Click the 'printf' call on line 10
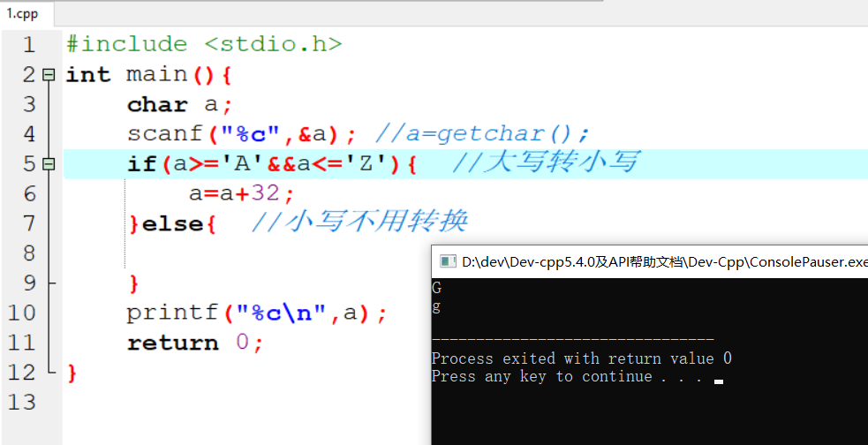 tap(172, 313)
